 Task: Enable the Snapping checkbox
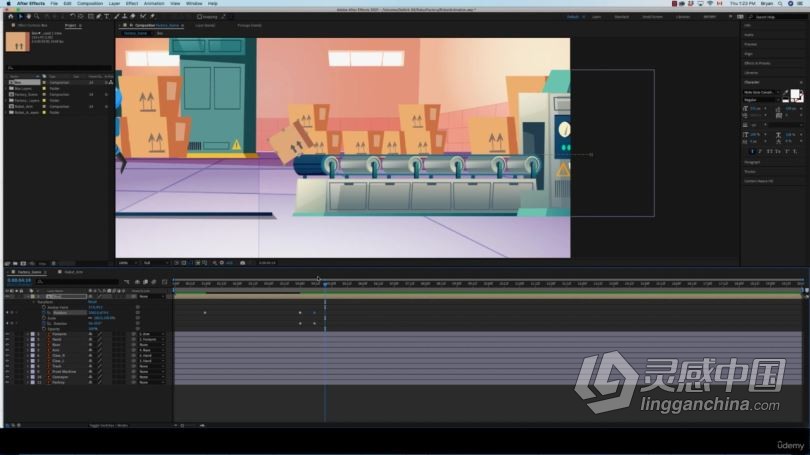tap(199, 17)
